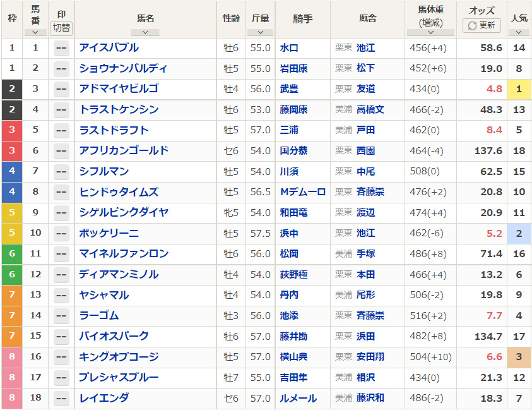Open the mark selector for アイスバブル
532x410 pixels.
point(61,48)
